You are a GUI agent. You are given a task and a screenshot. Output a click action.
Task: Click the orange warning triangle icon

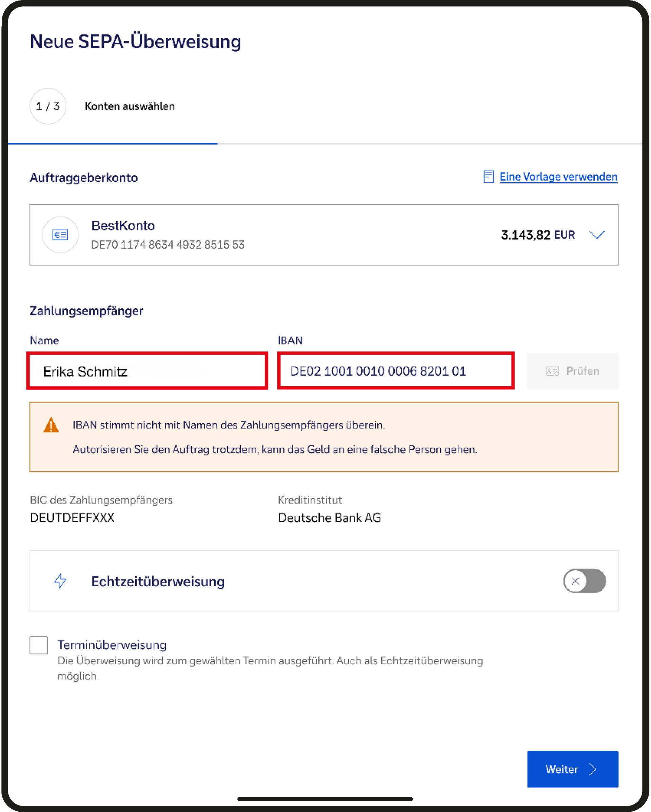51,425
